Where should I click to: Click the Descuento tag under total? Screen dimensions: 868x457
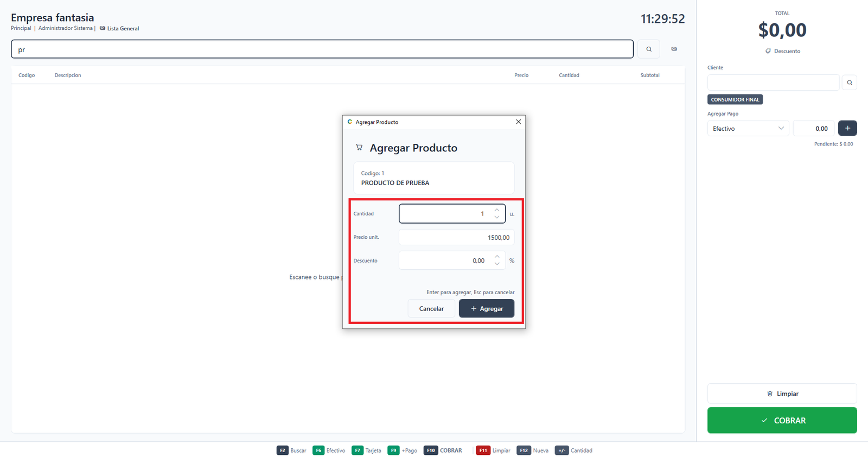(783, 51)
